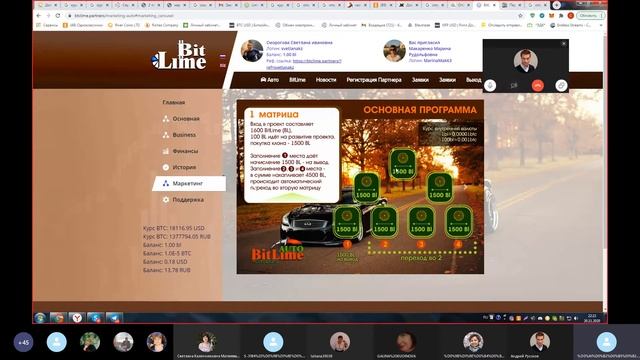Image resolution: width=640 pixels, height=360 pixels.
Task: Open Поддержка in the sidebar
Action: tap(188, 200)
